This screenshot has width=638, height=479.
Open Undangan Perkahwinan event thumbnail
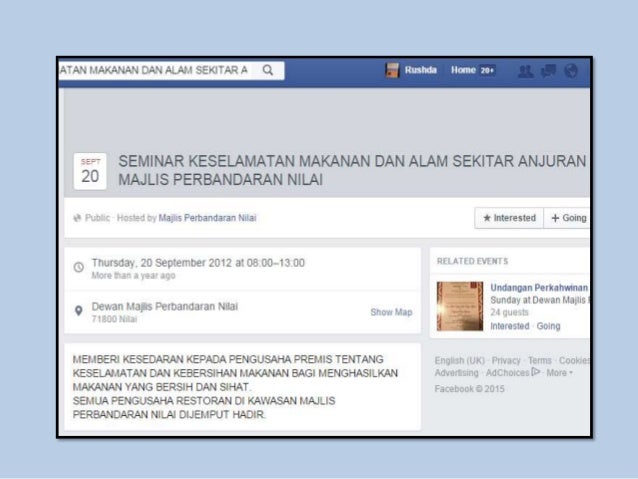(460, 306)
